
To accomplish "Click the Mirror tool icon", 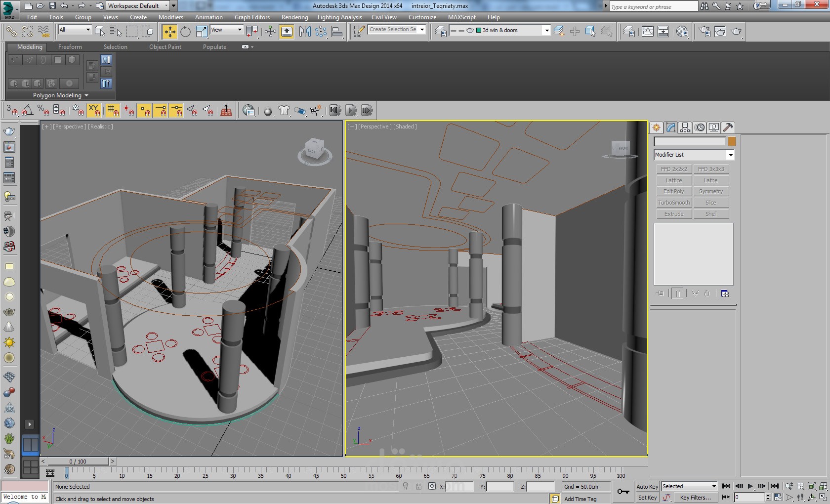I will click(x=305, y=32).
